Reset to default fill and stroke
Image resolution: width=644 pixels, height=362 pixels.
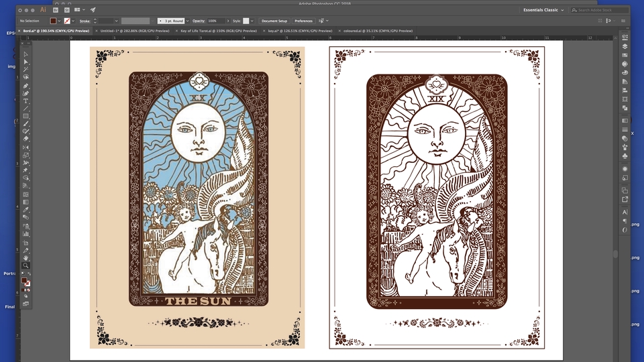(x=23, y=274)
